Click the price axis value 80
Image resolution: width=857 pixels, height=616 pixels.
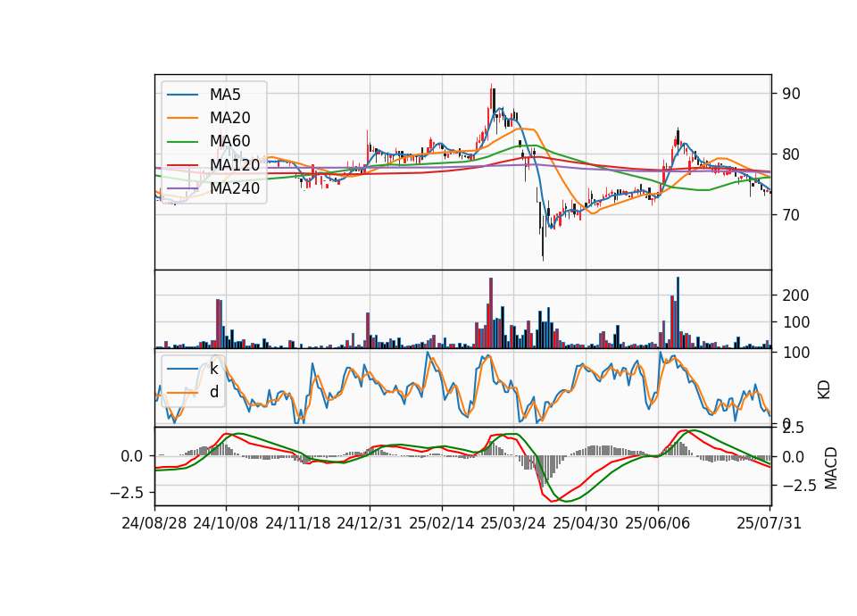792,154
